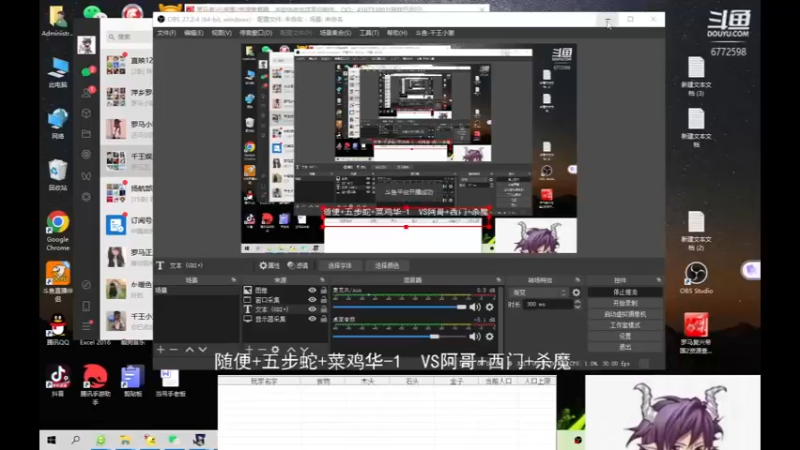Enable 工作室模式 studio mode
The height and width of the screenshot is (450, 800).
coord(625,325)
